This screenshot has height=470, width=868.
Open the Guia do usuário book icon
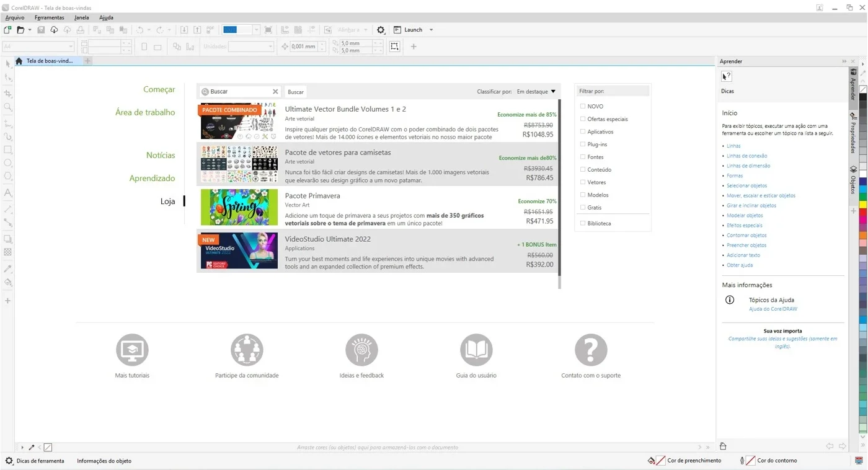pos(476,350)
